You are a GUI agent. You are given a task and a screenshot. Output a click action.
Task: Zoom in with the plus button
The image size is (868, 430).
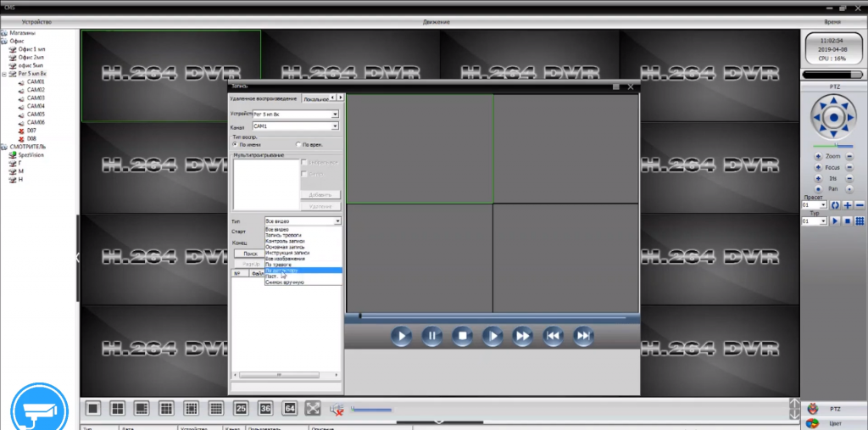tap(818, 157)
